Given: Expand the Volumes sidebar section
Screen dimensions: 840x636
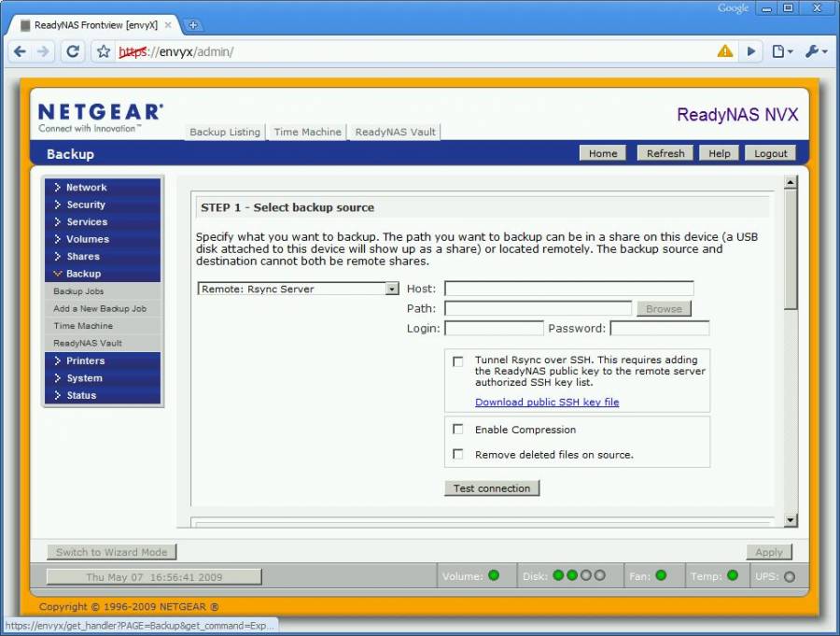Looking at the screenshot, I should click(x=87, y=239).
